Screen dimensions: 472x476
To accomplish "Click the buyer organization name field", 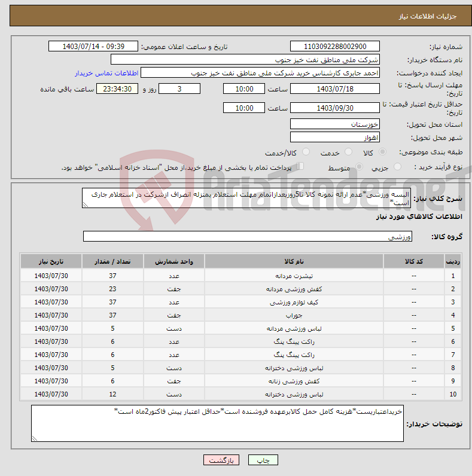I will [x=245, y=60].
